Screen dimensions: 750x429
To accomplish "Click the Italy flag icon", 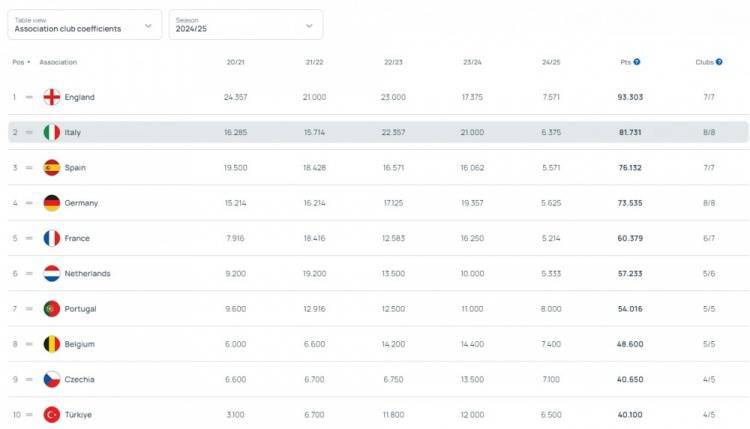I will (52, 132).
